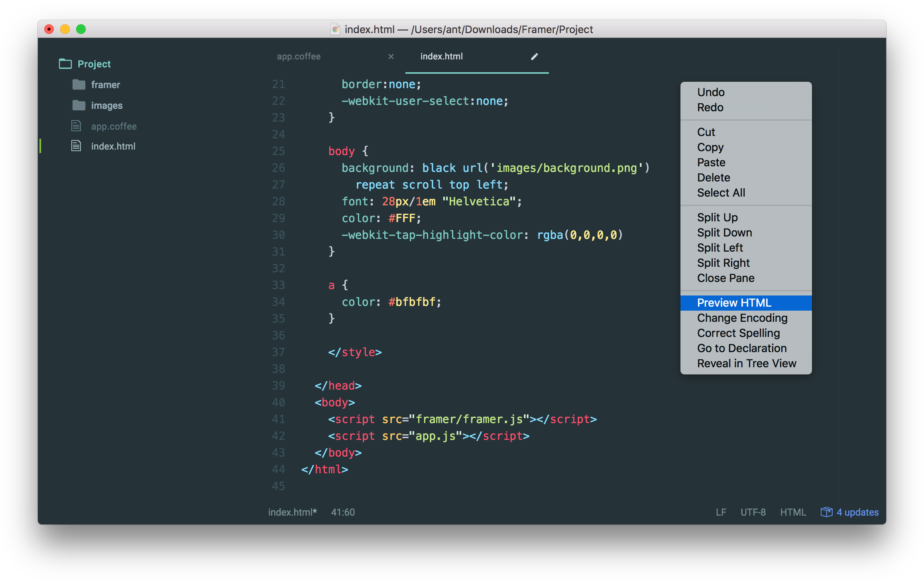Choose Redo from the context menu
The width and height of the screenshot is (924, 583).
click(746, 107)
